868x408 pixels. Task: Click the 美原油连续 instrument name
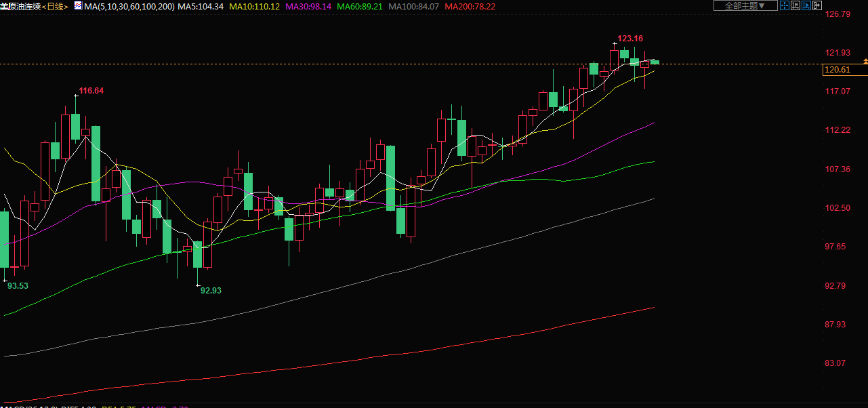pyautogui.click(x=22, y=6)
